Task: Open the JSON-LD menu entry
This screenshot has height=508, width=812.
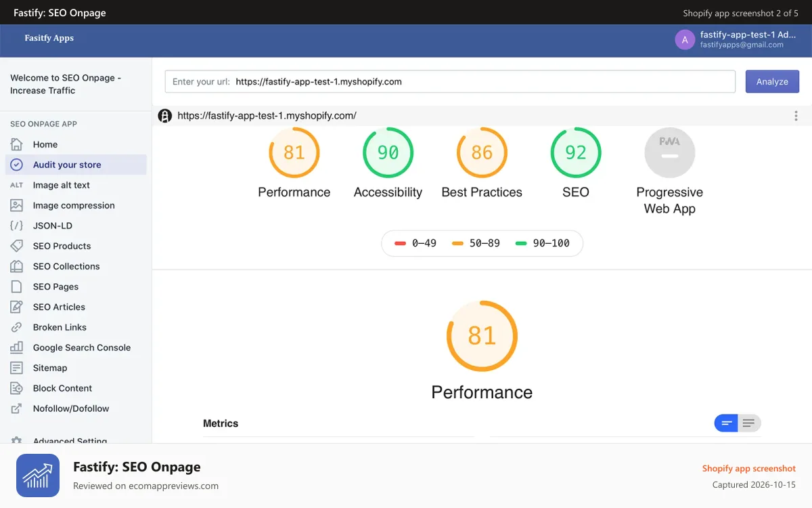Action: click(x=76, y=226)
